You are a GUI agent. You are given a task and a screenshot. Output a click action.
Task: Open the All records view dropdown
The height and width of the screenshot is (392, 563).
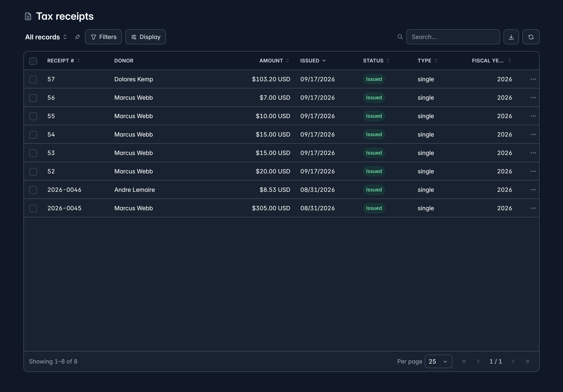(x=46, y=37)
